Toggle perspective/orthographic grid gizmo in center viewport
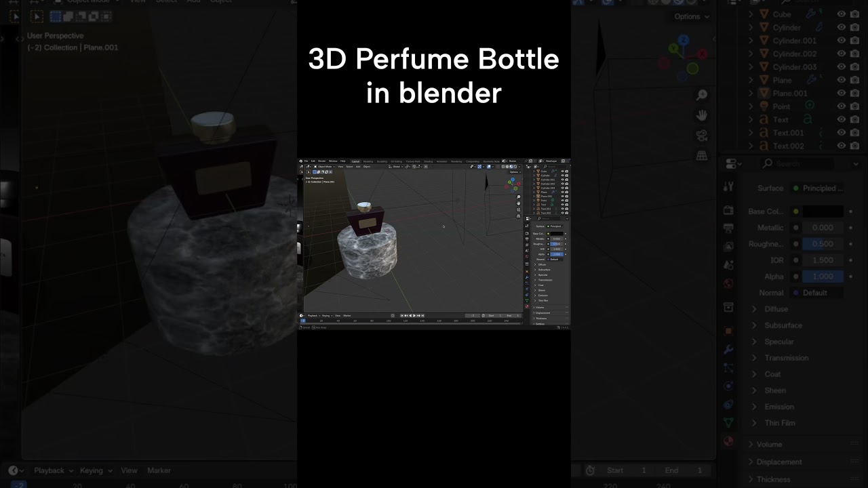 point(519,216)
